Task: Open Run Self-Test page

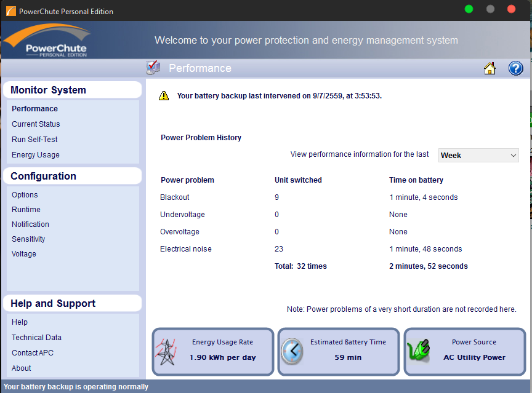Action: [34, 139]
